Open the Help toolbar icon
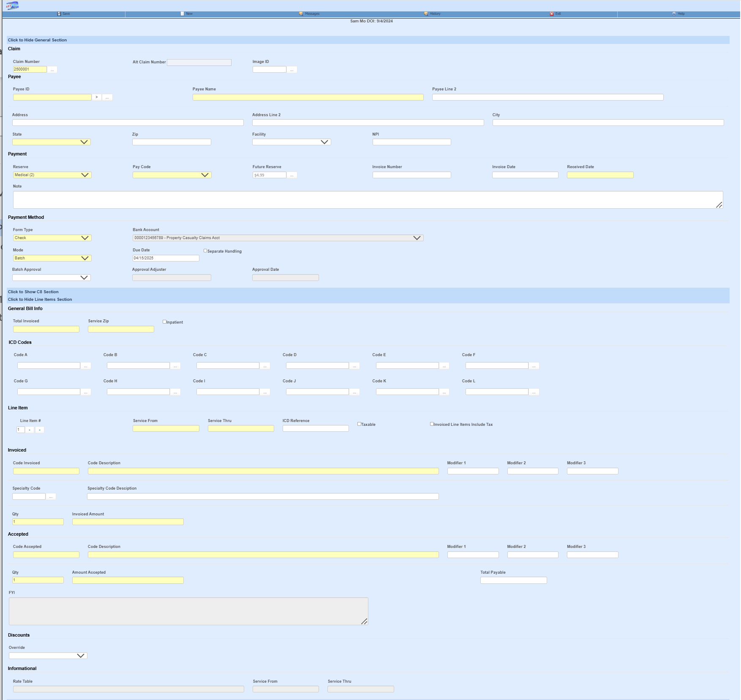 pyautogui.click(x=674, y=14)
